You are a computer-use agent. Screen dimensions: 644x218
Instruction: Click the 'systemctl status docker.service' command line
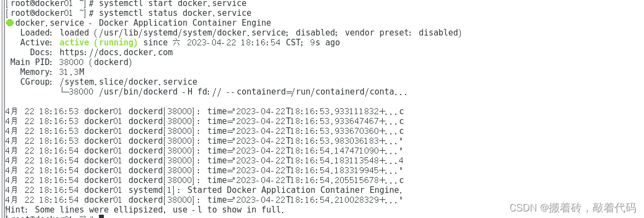(175, 13)
